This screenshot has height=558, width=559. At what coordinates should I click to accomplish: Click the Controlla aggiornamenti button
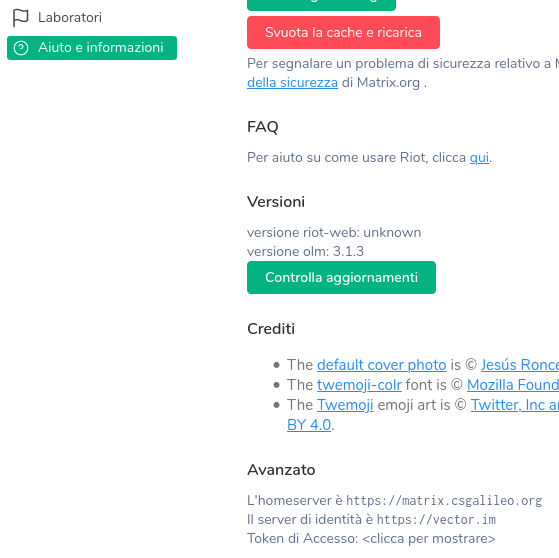tap(341, 277)
